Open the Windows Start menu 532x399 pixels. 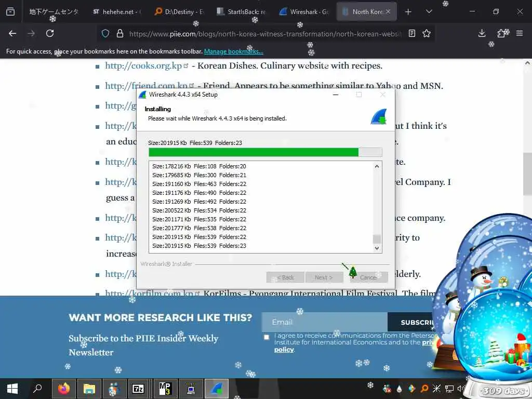pyautogui.click(x=12, y=389)
